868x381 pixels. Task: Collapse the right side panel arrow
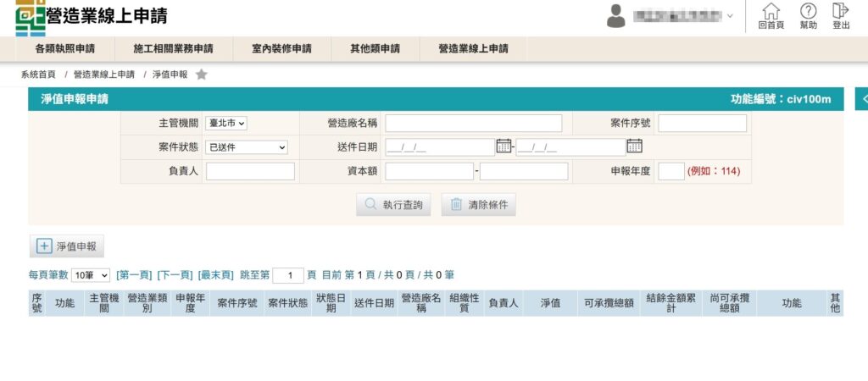point(863,99)
